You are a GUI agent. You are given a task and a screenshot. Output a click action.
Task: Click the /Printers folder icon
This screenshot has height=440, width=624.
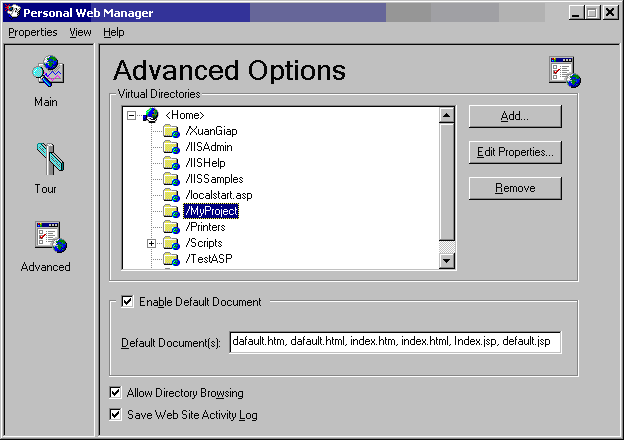point(170,227)
